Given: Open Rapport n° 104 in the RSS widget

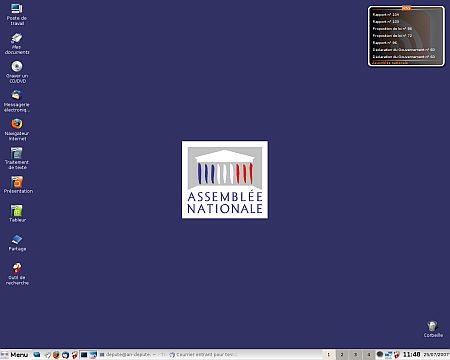Looking at the screenshot, I should [x=386, y=15].
